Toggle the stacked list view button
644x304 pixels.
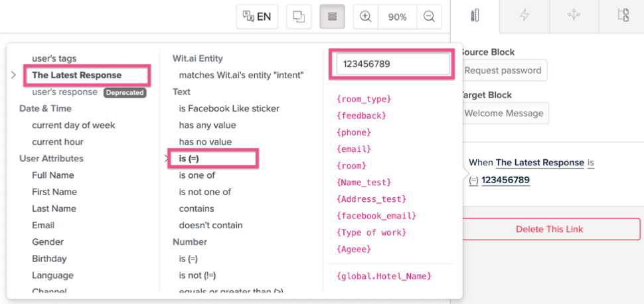click(332, 17)
